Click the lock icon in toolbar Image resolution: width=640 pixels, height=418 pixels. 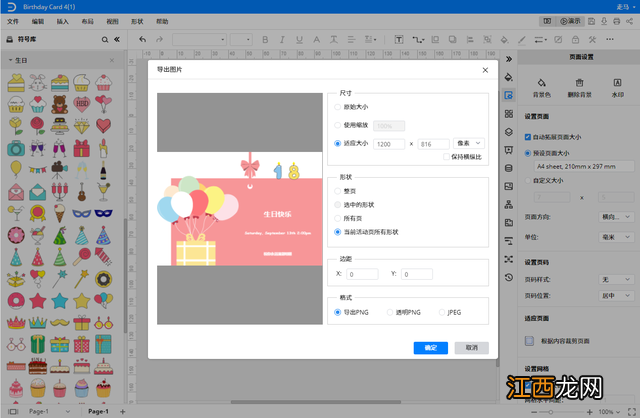pyautogui.click(x=575, y=40)
